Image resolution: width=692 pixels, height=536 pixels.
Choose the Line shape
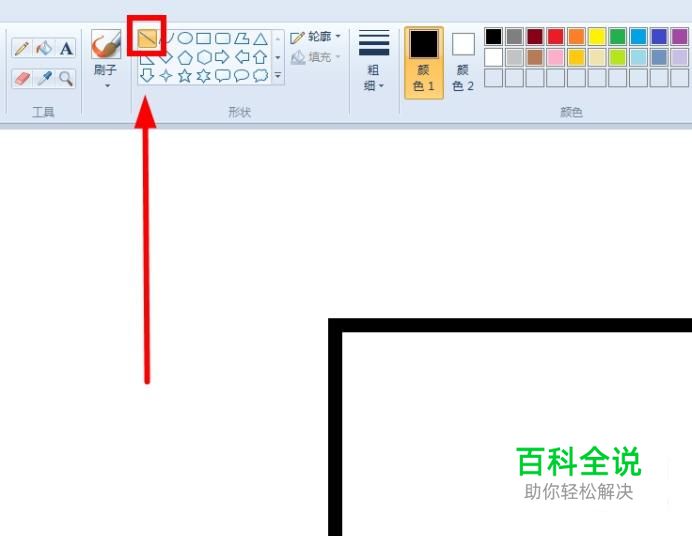click(x=147, y=39)
